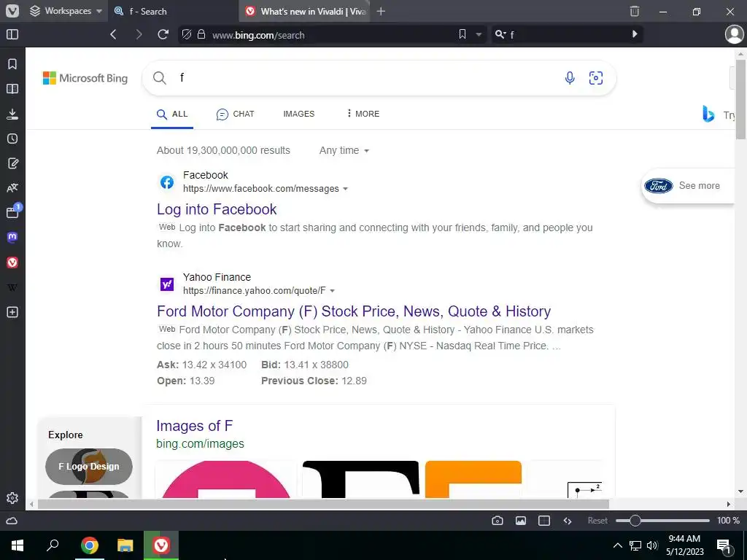Switch to the CHAT tab
Screen dimensions: 747x560
click(x=236, y=114)
